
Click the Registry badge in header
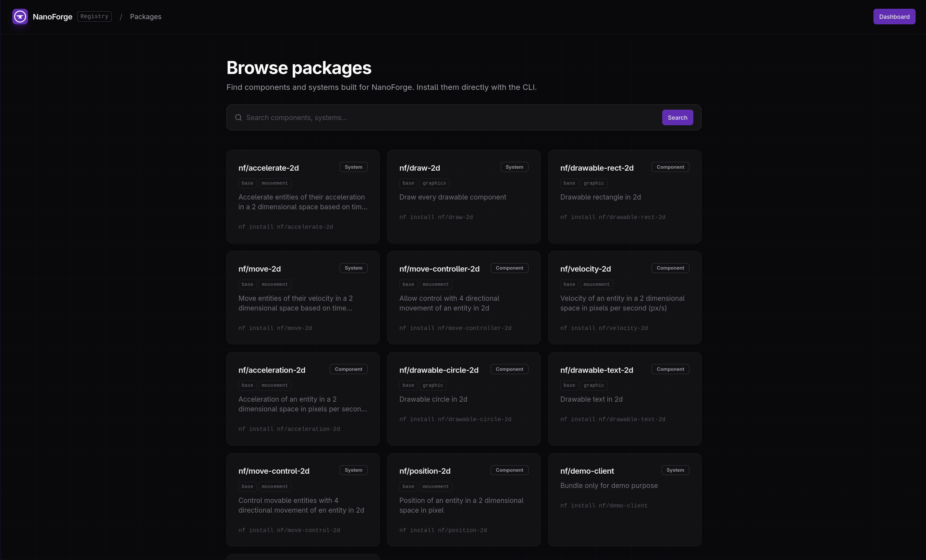(94, 17)
